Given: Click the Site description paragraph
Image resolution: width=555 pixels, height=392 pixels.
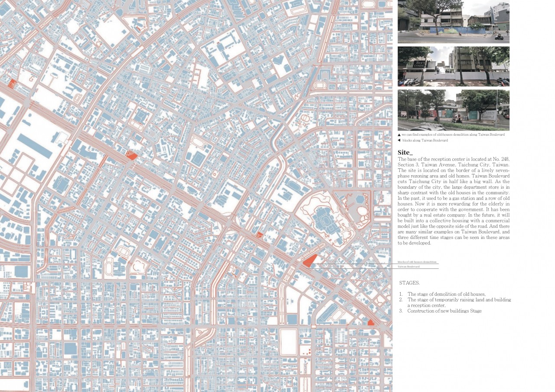Looking at the screenshot, I should (453, 201).
